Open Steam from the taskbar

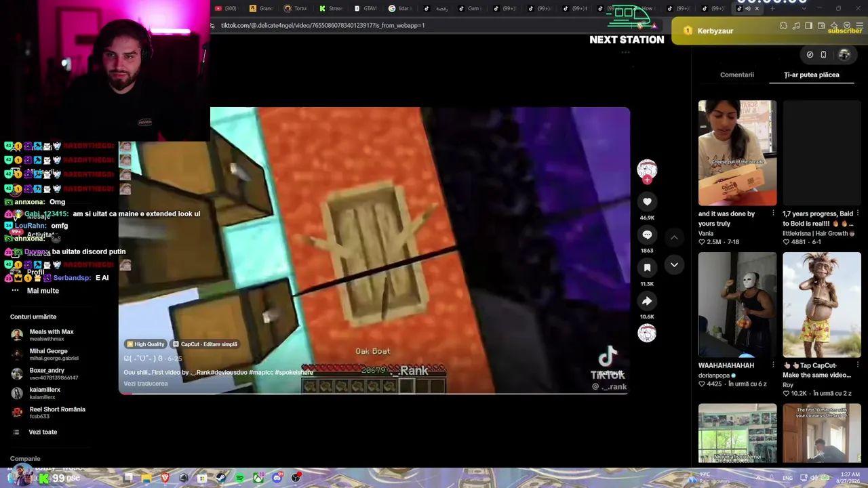pos(221,479)
